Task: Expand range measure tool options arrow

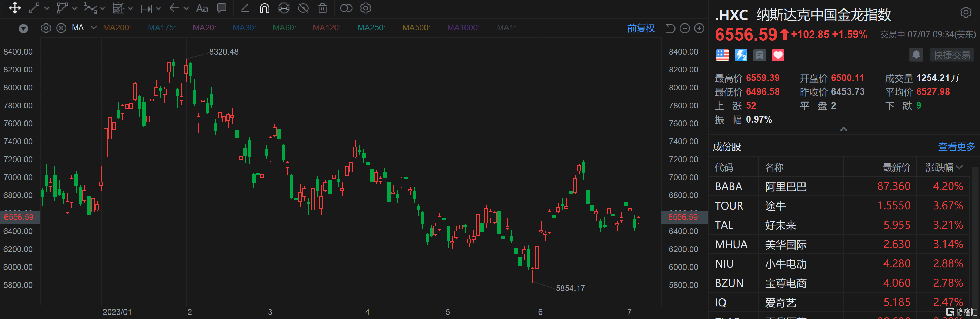Action: [158, 8]
